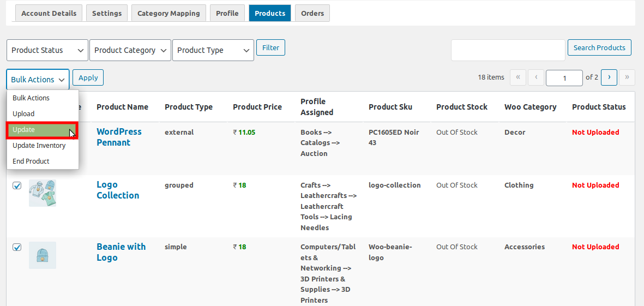Click first page double-arrow pagination button
The height and width of the screenshot is (306, 644).
(517, 77)
